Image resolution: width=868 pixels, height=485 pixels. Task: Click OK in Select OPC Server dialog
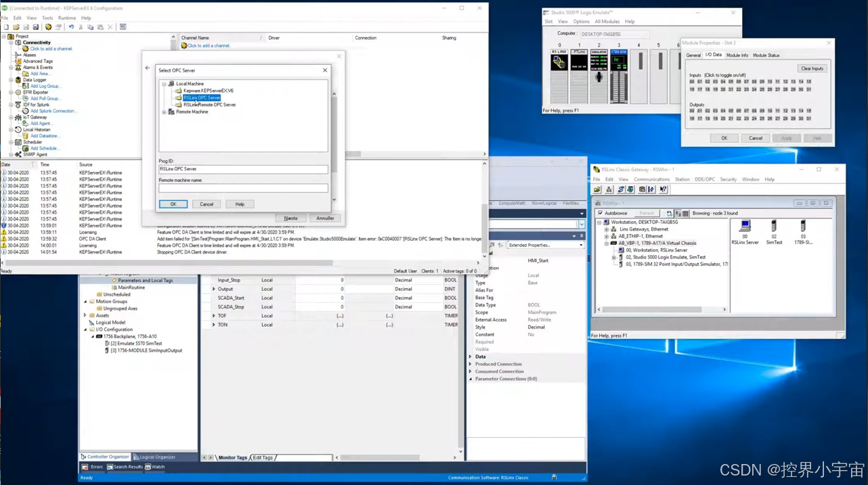[x=173, y=204]
